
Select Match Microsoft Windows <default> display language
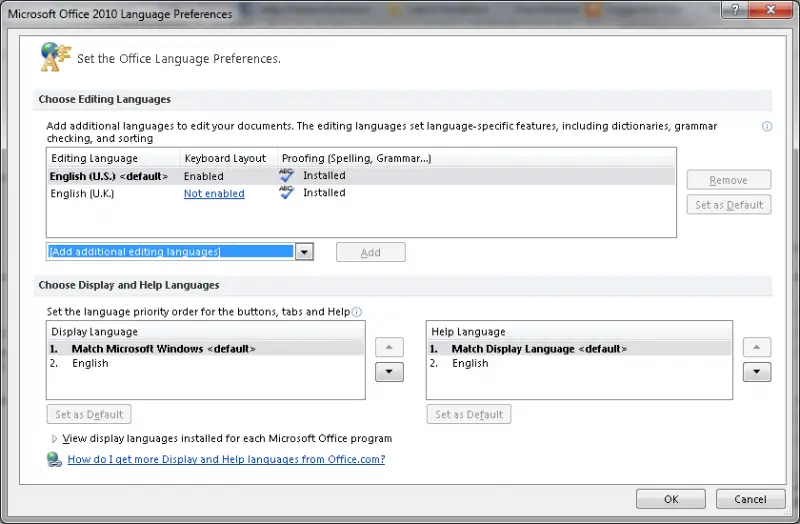(x=206, y=349)
